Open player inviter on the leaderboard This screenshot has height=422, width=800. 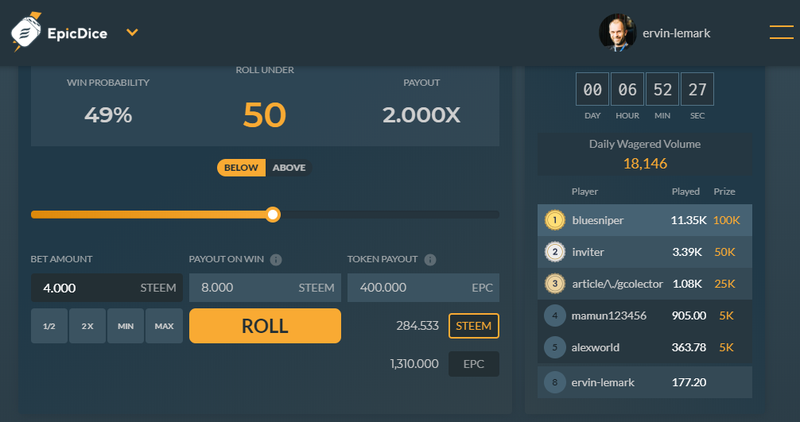click(588, 252)
